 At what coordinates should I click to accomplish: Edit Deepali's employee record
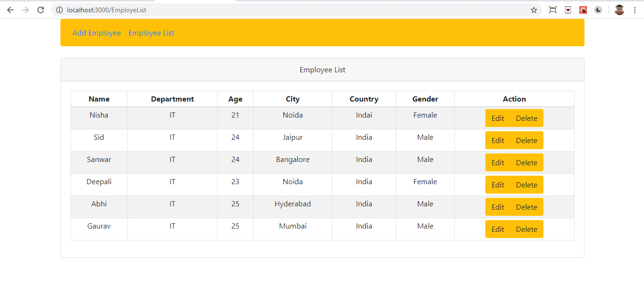[498, 185]
